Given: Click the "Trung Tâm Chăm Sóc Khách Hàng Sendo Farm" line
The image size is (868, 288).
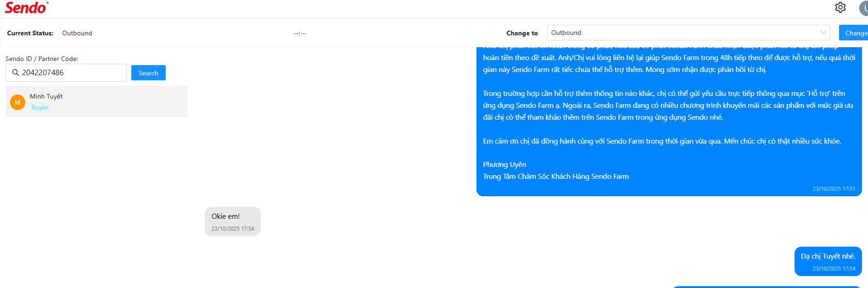Looking at the screenshot, I should (x=556, y=177).
